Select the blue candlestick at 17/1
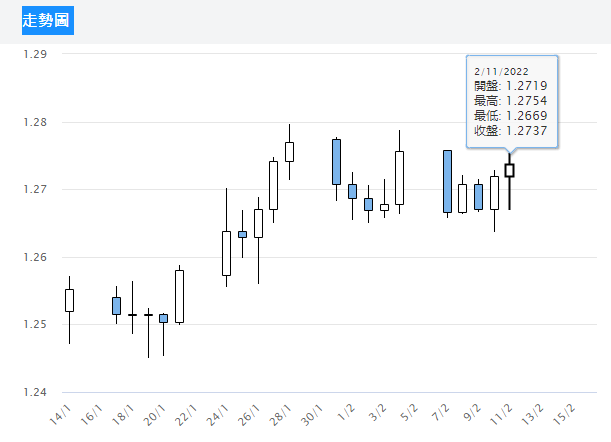Image resolution: width=611 pixels, height=442 pixels. point(116,305)
